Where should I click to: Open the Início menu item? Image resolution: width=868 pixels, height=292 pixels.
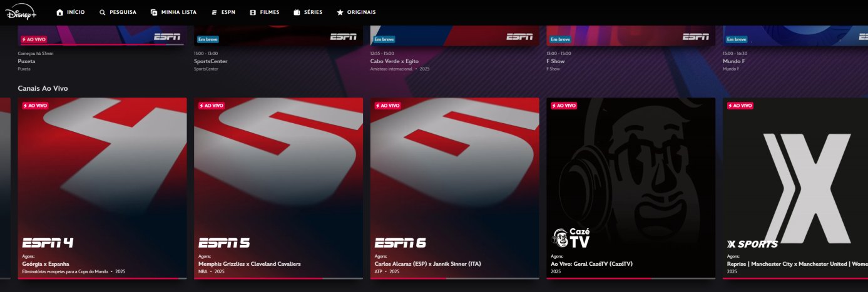76,13
